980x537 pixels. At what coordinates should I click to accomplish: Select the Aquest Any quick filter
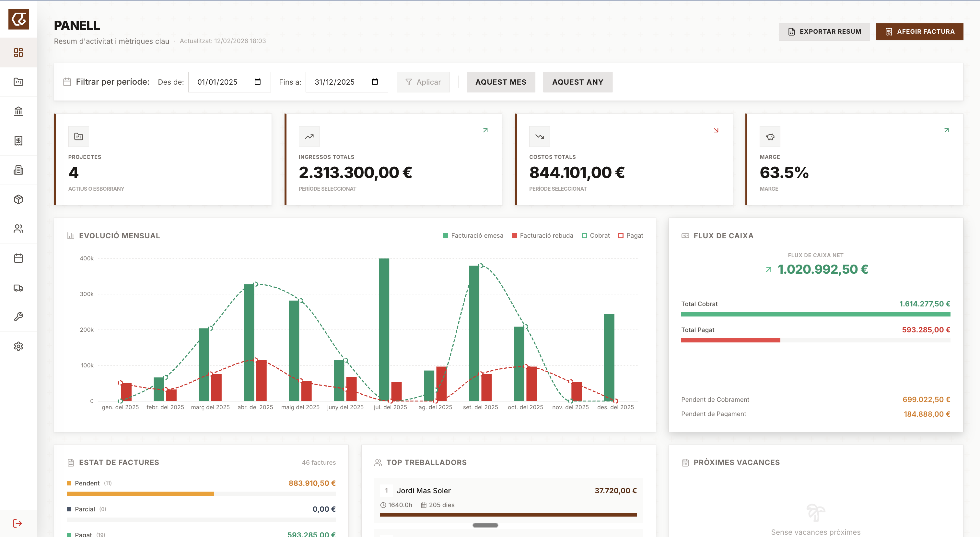coord(577,82)
